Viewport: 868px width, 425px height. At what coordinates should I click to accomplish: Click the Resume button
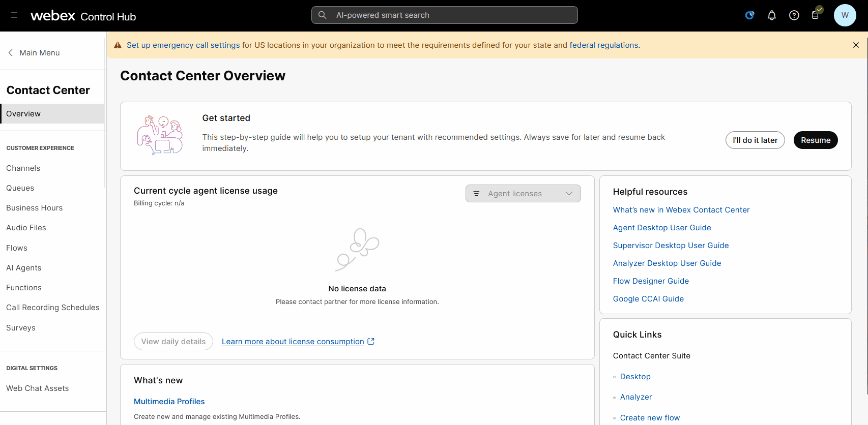coord(815,140)
